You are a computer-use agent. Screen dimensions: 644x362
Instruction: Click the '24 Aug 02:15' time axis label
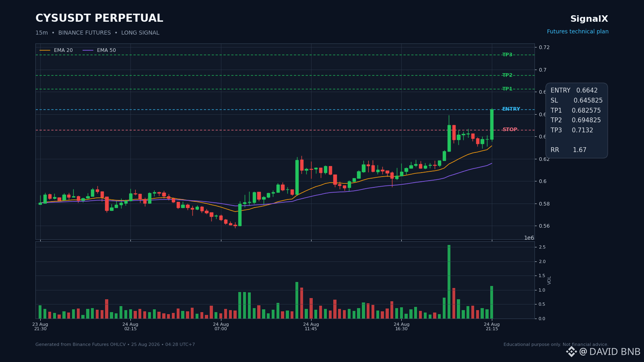[130, 327]
